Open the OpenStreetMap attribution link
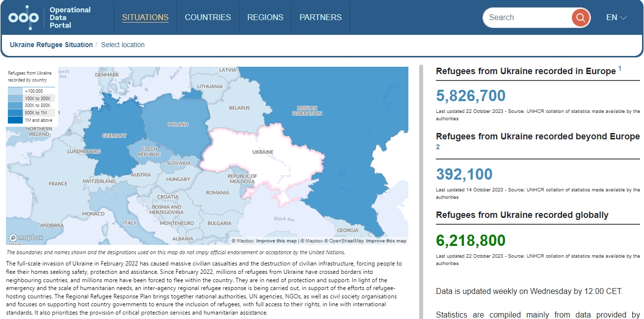Image resolution: width=644 pixels, height=319 pixels. (x=346, y=241)
